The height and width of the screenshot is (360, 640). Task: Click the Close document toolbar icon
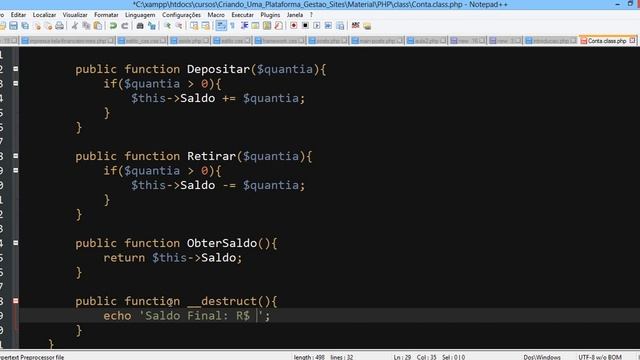point(37,26)
